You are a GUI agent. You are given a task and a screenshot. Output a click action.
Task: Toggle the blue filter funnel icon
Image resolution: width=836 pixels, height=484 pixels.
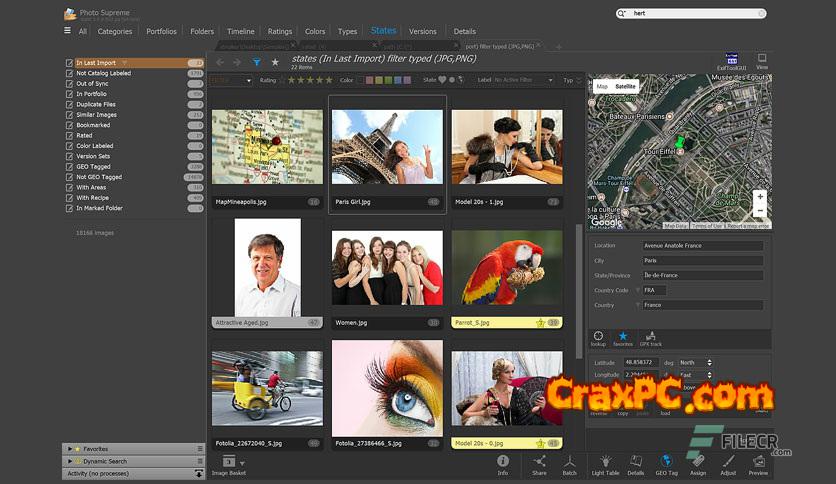point(257,62)
